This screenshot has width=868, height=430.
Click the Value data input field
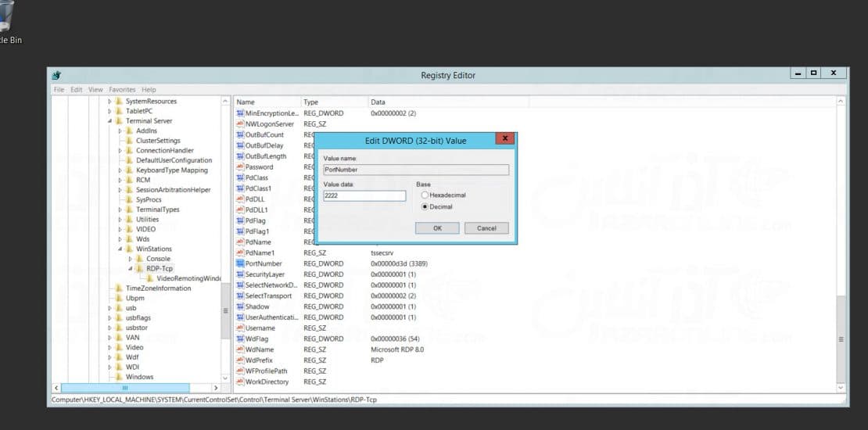click(364, 196)
